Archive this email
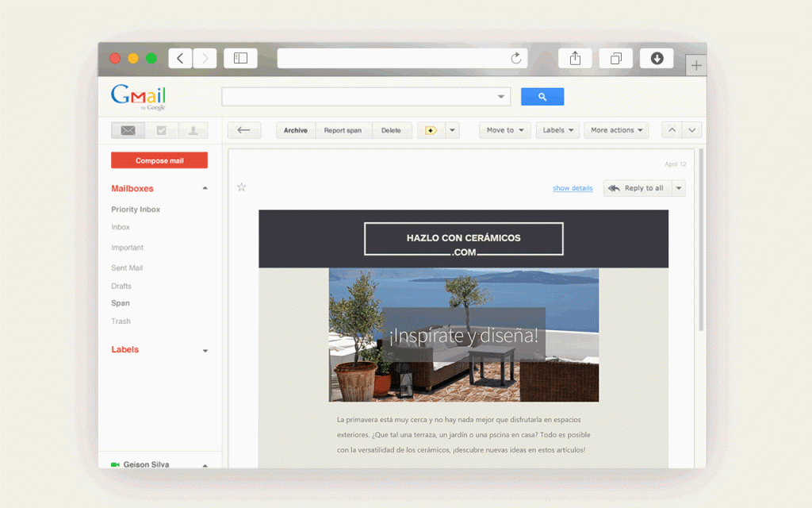The image size is (812, 508). tap(295, 131)
